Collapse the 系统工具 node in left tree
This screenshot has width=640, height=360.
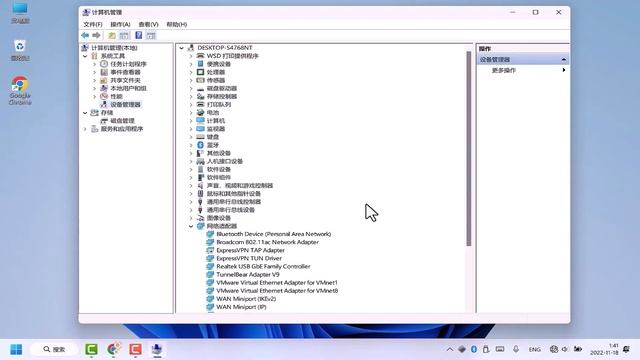pos(85,56)
